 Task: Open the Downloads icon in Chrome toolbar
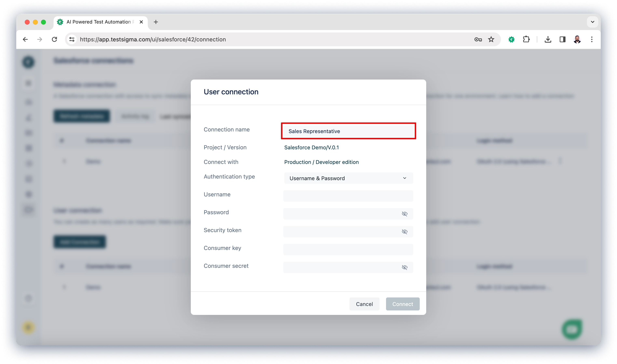click(548, 39)
